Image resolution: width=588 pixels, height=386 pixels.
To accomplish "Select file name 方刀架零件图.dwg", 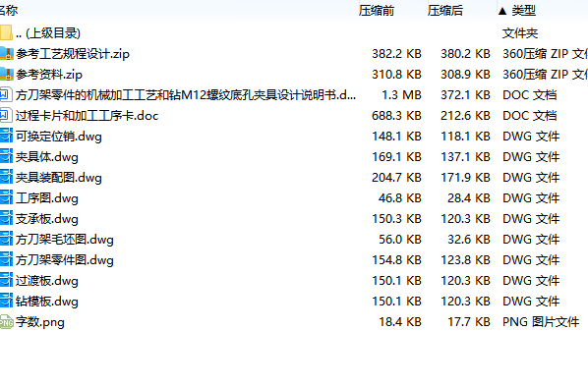I will 65,260.
